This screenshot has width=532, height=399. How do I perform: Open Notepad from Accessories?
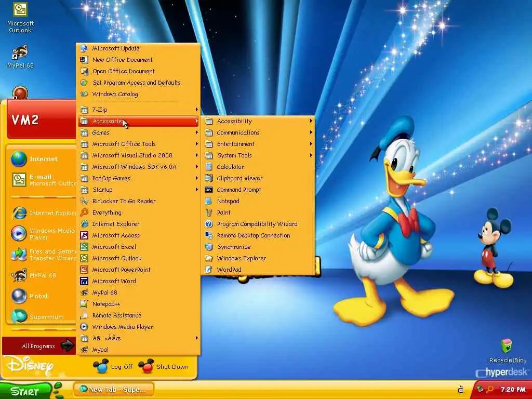tap(258, 201)
